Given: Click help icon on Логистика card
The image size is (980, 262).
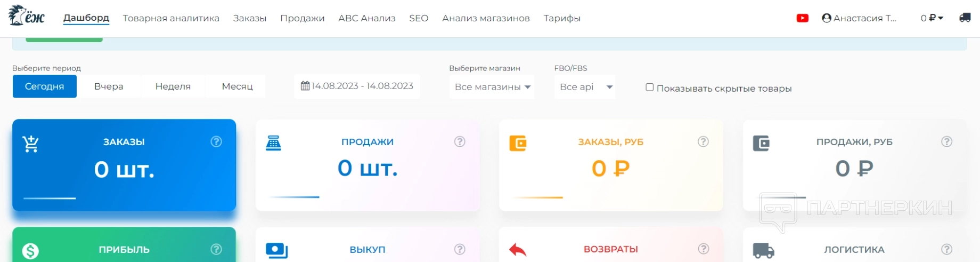Looking at the screenshot, I should [x=946, y=249].
